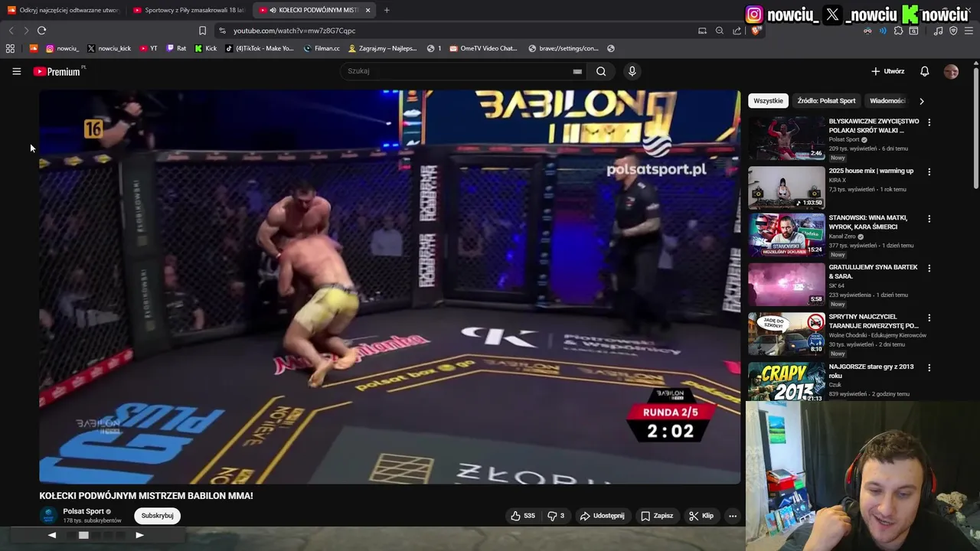Click the zoom magnifier icon in the address bar
This screenshot has height=551, width=980.
click(x=720, y=31)
